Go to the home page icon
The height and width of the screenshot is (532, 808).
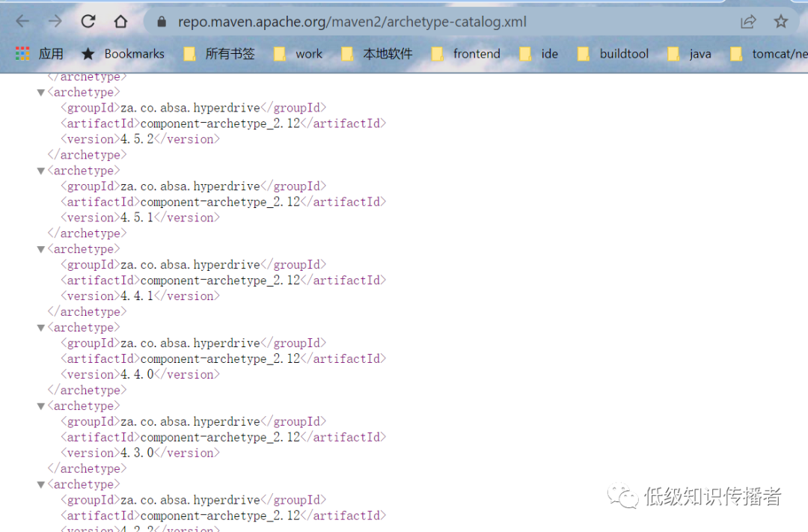pos(120,21)
